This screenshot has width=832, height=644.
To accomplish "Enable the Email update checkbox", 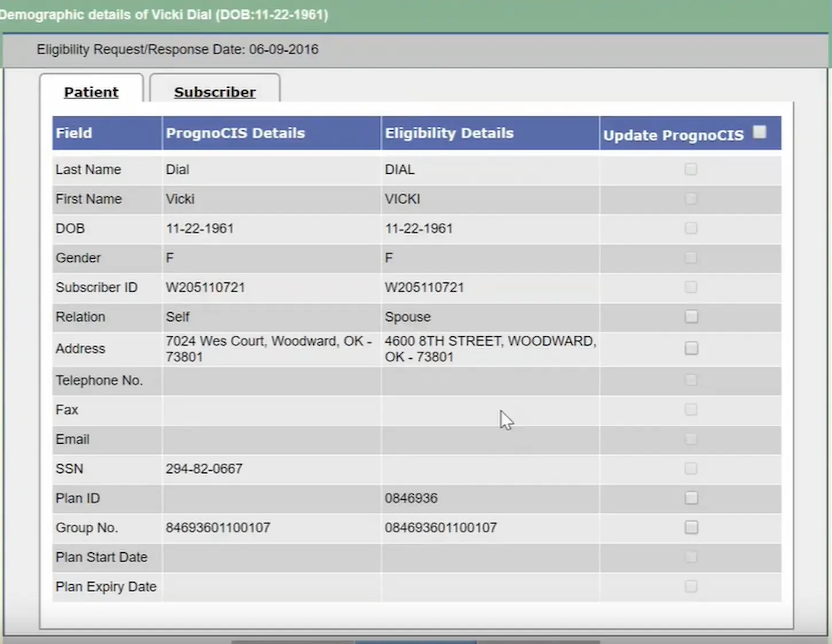I will (x=691, y=439).
